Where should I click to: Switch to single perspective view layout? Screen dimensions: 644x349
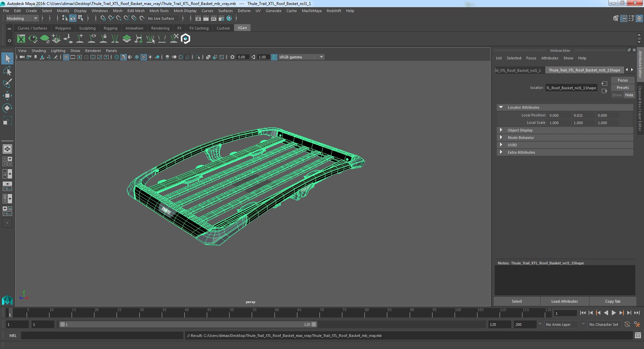[7, 149]
